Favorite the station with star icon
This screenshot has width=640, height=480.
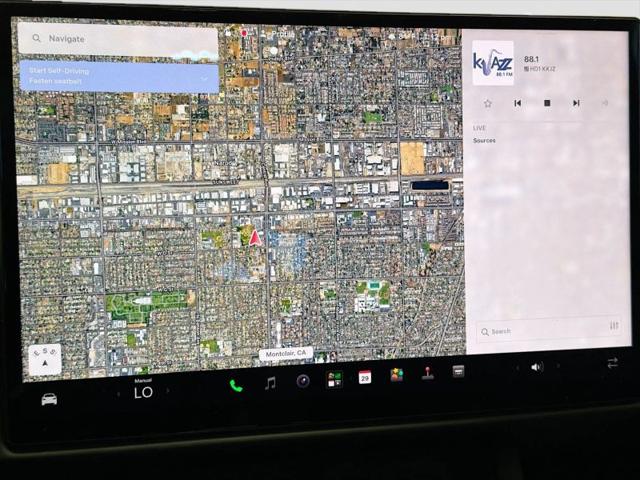487,103
